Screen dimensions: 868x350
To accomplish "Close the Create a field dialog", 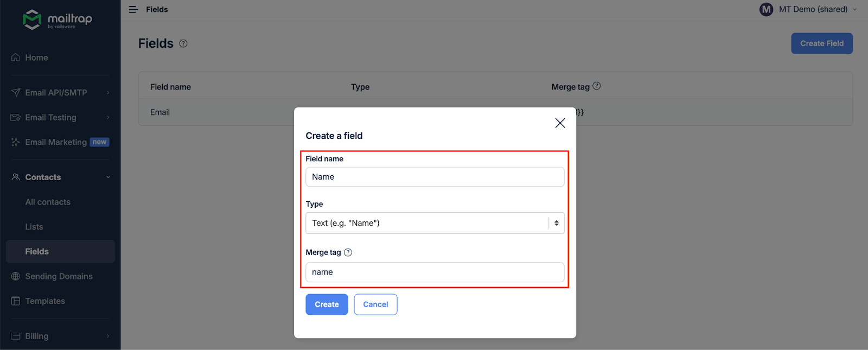I will click(560, 123).
